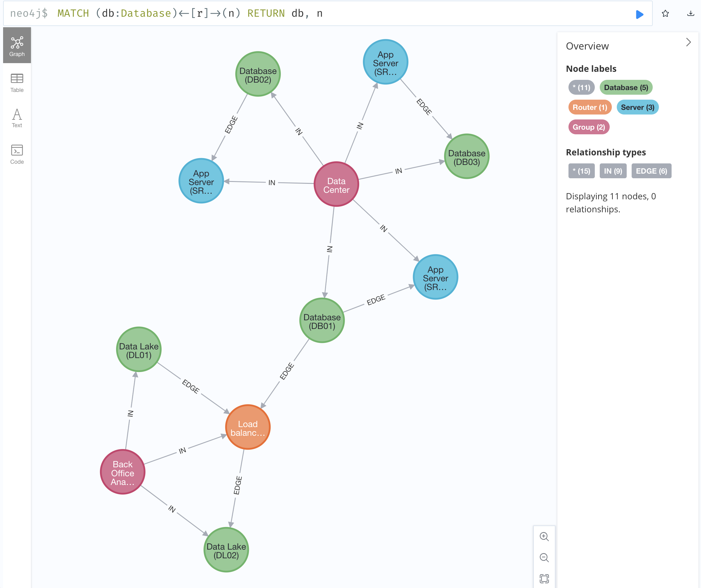Image resolution: width=701 pixels, height=588 pixels.
Task: Click the zoom out magnifier icon
Action: click(x=544, y=557)
